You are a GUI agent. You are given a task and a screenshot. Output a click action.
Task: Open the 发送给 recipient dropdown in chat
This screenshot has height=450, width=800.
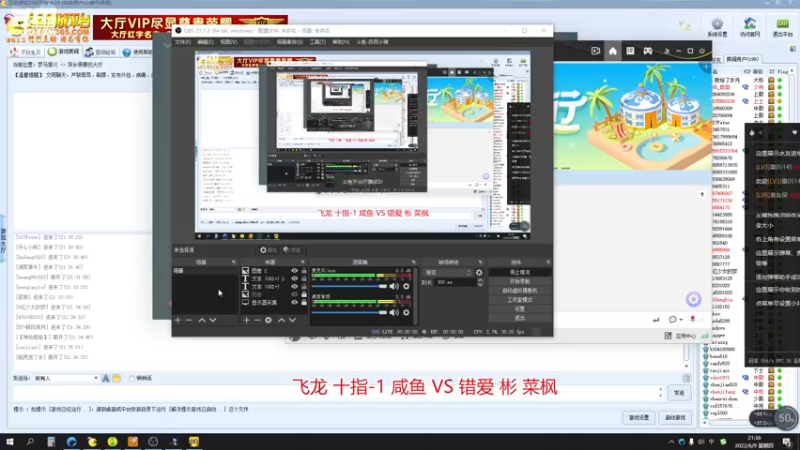[66, 378]
